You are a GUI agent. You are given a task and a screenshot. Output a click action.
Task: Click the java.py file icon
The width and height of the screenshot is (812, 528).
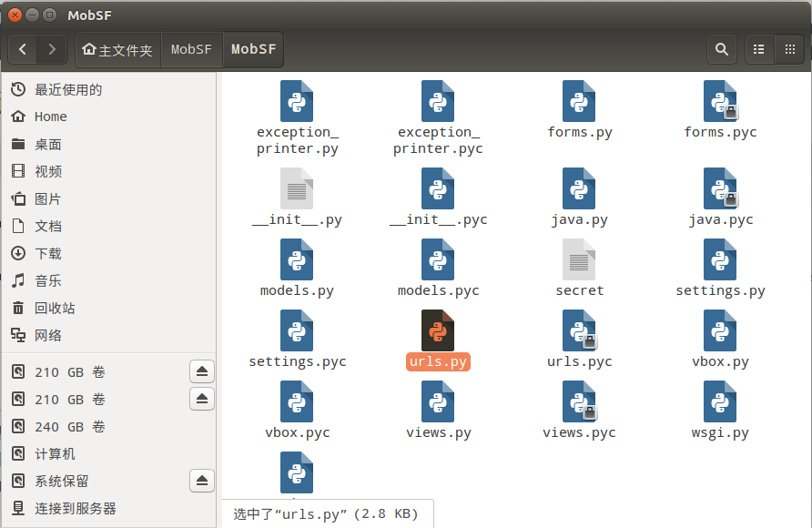click(x=579, y=188)
